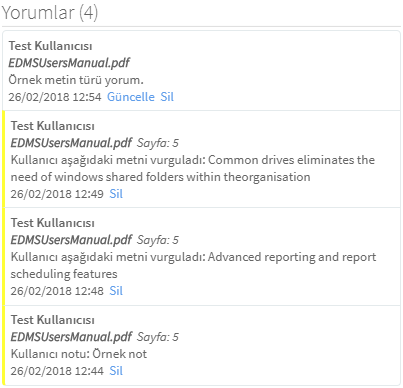Remove the 12:48 highlight comment with Sil
Screen dimensions: 403x388
click(x=116, y=291)
